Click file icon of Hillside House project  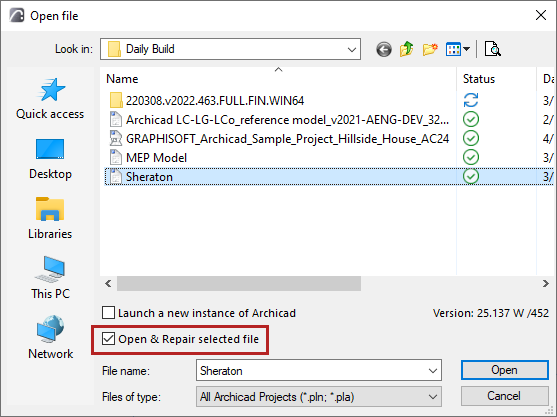pyautogui.click(x=116, y=138)
